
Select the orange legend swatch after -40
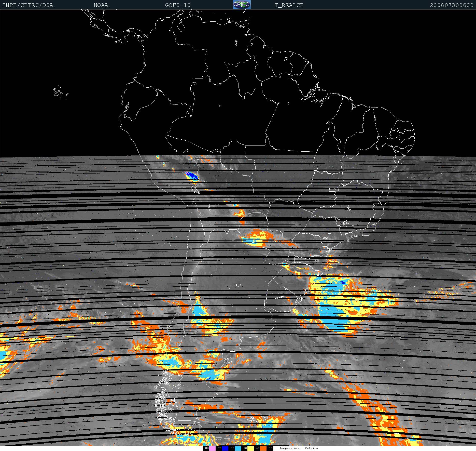point(263,448)
